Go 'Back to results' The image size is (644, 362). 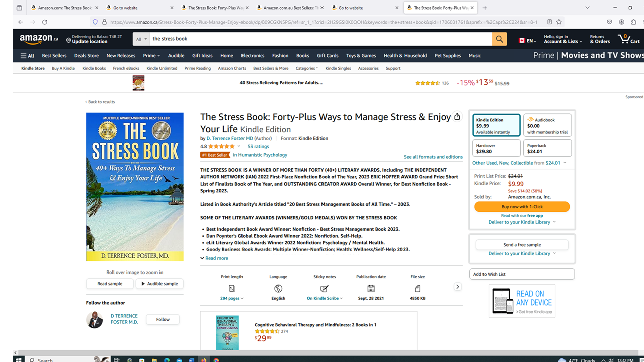point(100,102)
